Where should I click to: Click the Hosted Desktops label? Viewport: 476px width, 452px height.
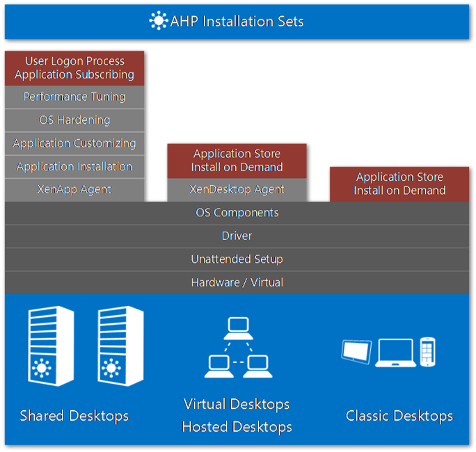[x=237, y=427]
